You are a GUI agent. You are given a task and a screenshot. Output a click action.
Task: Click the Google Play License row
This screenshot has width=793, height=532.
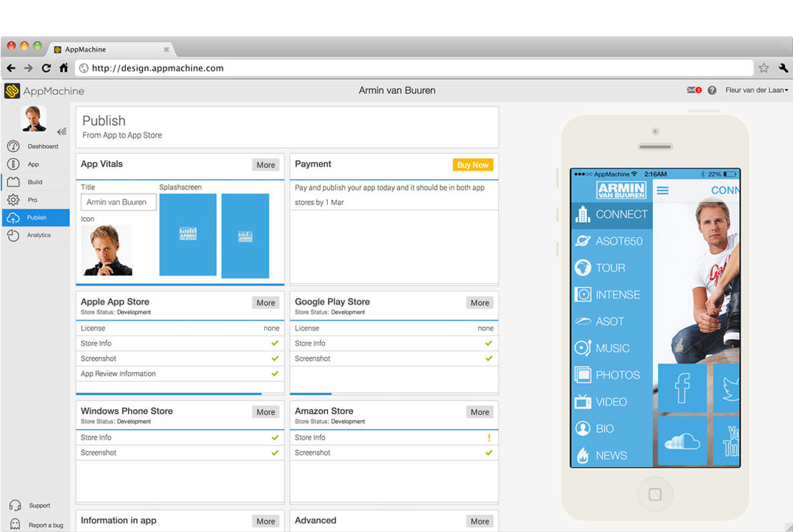click(x=394, y=328)
